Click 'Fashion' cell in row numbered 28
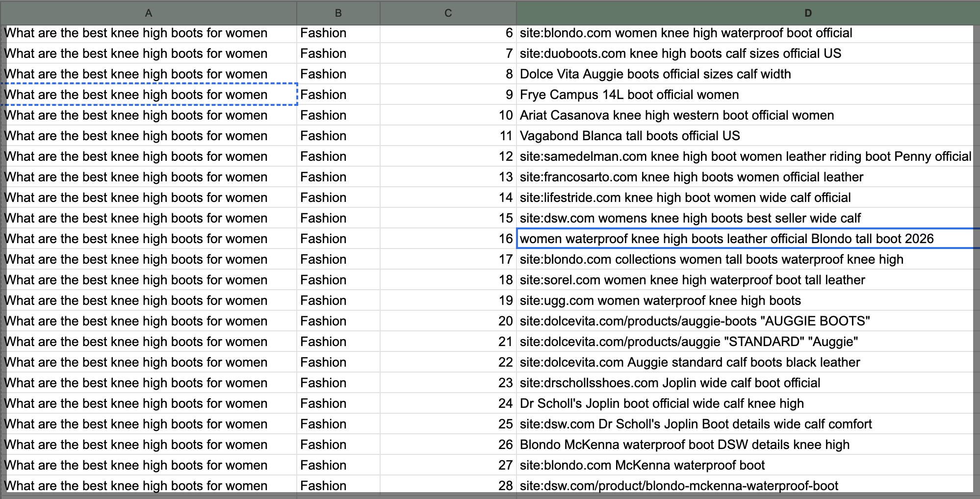Viewport: 980px width, 499px height. (x=338, y=485)
